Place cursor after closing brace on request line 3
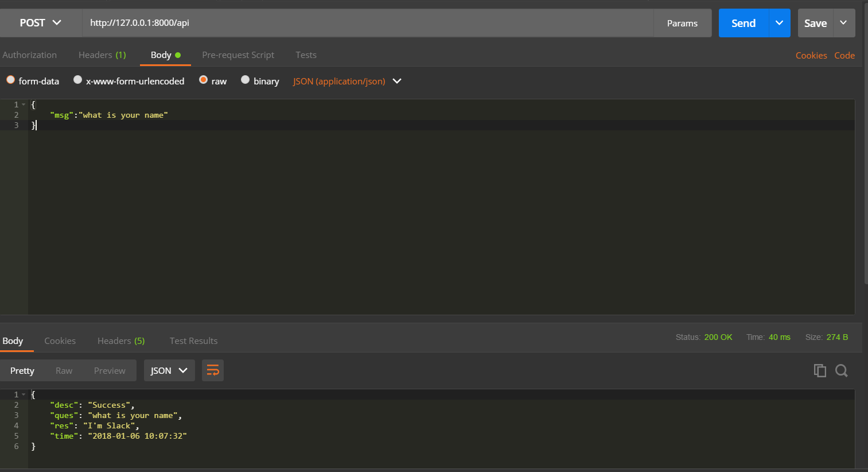868x472 pixels. 37,125
